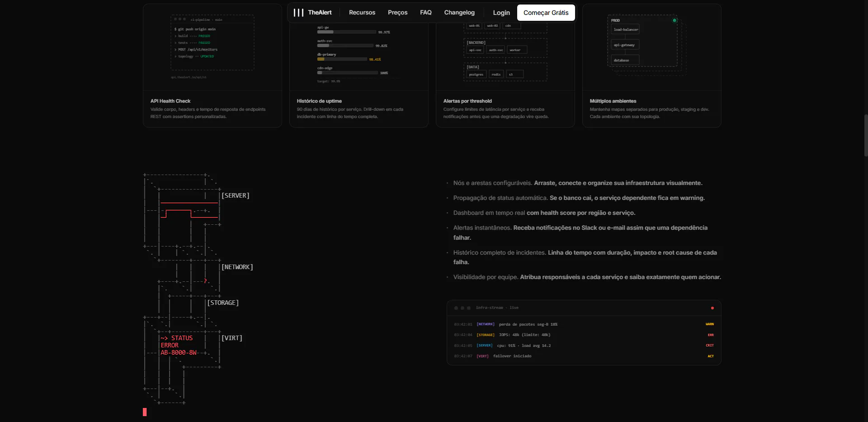Viewport: 868px width, 422px height.
Task: Click the 'Propagação de status automática' bullet
Action: pos(579,198)
